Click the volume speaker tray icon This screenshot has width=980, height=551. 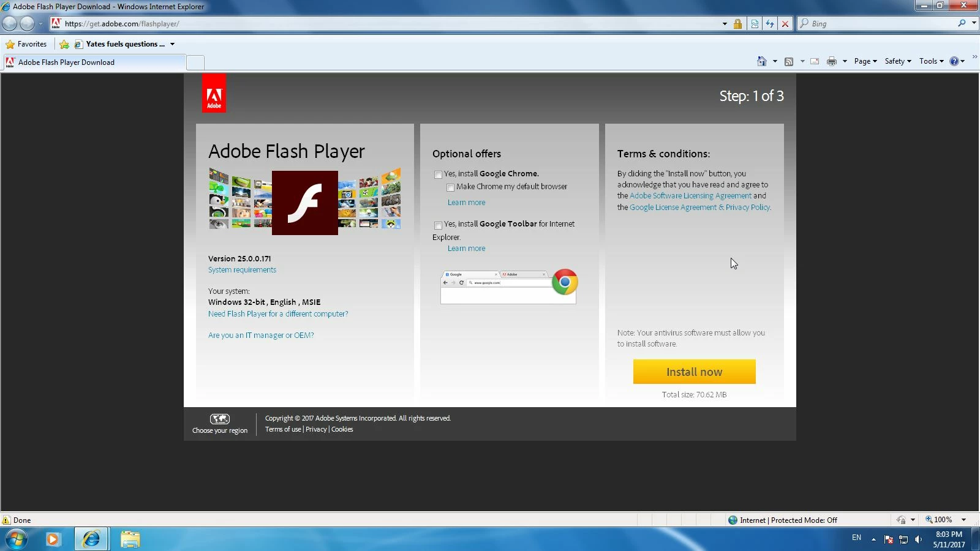[918, 539]
